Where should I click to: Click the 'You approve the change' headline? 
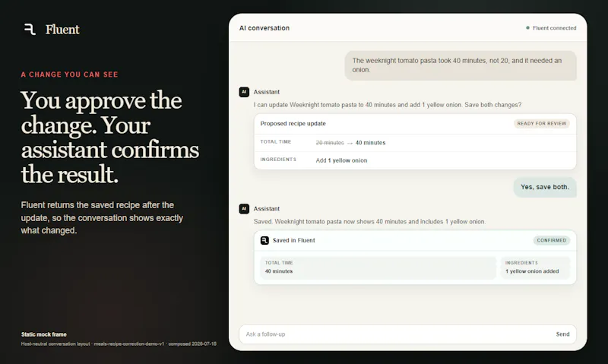pos(109,138)
